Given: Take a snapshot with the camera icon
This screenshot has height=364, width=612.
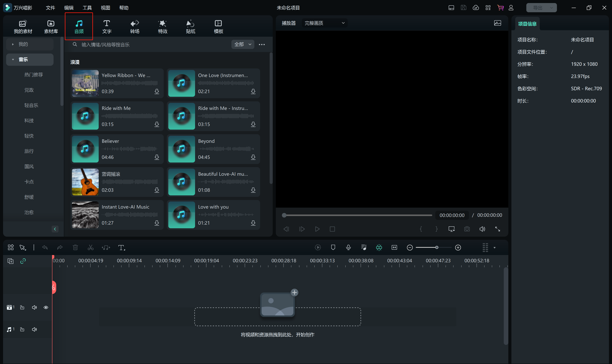Looking at the screenshot, I should coord(467,229).
